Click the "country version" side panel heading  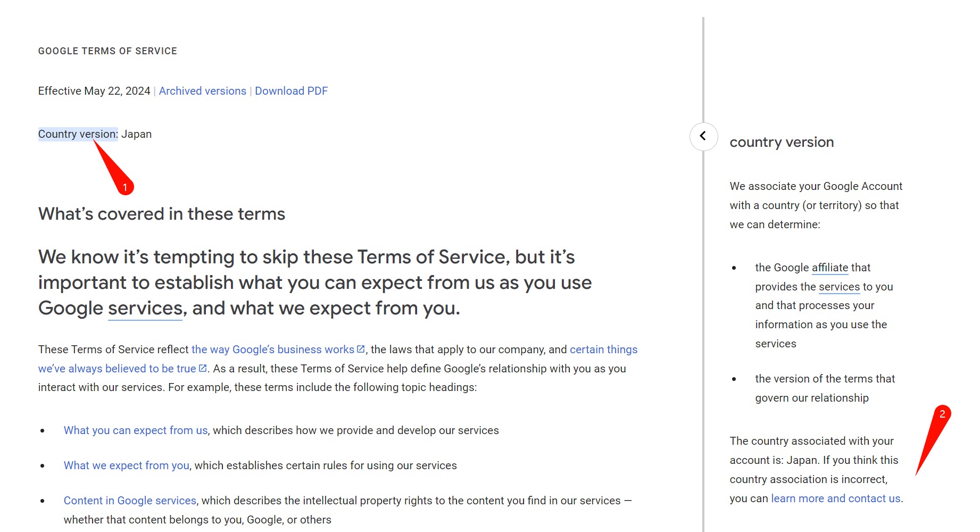coord(782,142)
